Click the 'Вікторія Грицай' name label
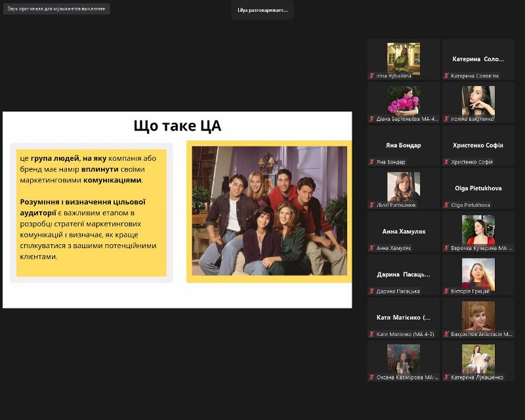This screenshot has width=525, height=420. [470, 291]
